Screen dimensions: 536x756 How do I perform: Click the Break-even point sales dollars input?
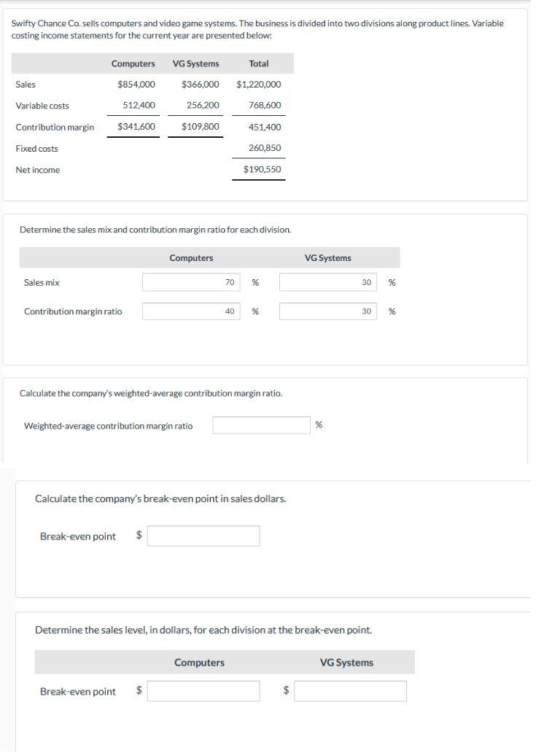[x=205, y=535]
